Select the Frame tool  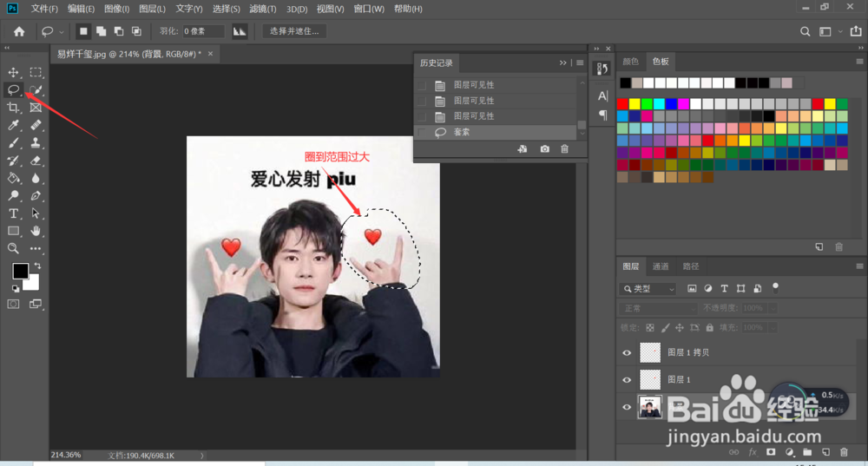tap(36, 108)
